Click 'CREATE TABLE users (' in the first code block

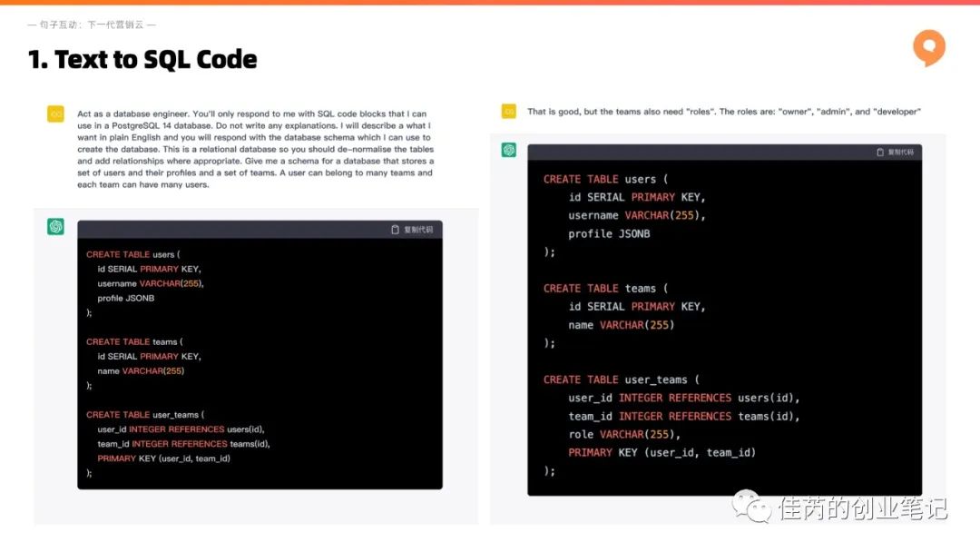133,254
